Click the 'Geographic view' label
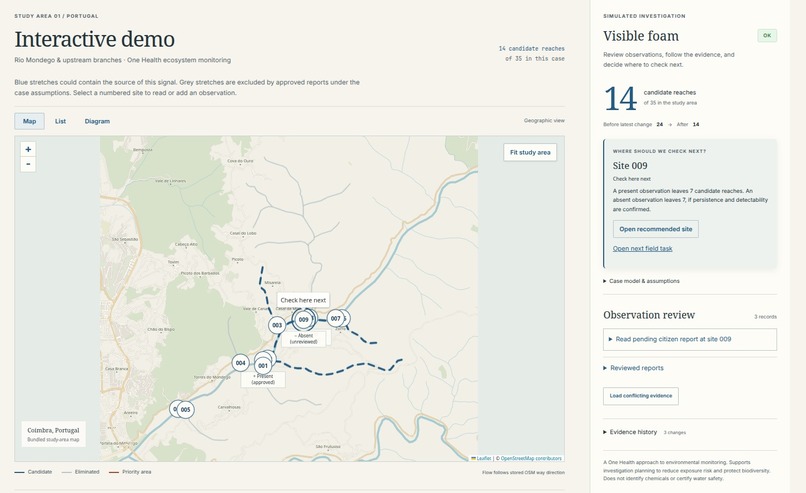This screenshot has width=806, height=493. 544,121
